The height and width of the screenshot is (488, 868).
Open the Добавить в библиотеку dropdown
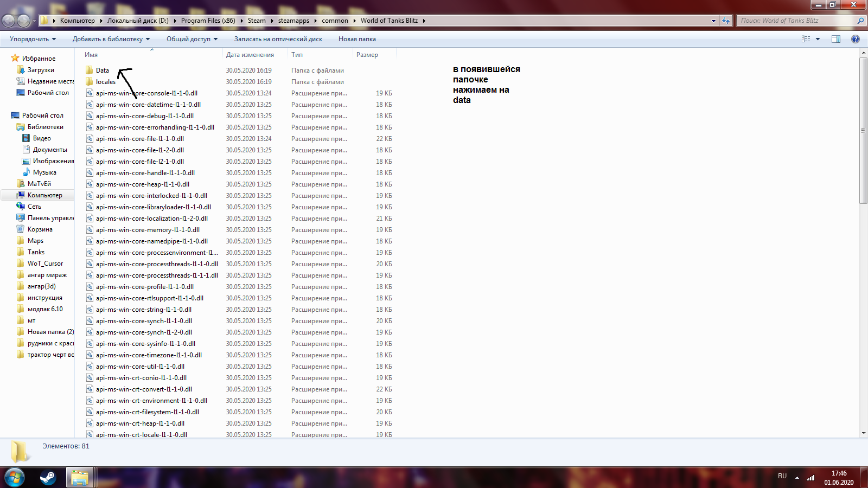tap(111, 39)
